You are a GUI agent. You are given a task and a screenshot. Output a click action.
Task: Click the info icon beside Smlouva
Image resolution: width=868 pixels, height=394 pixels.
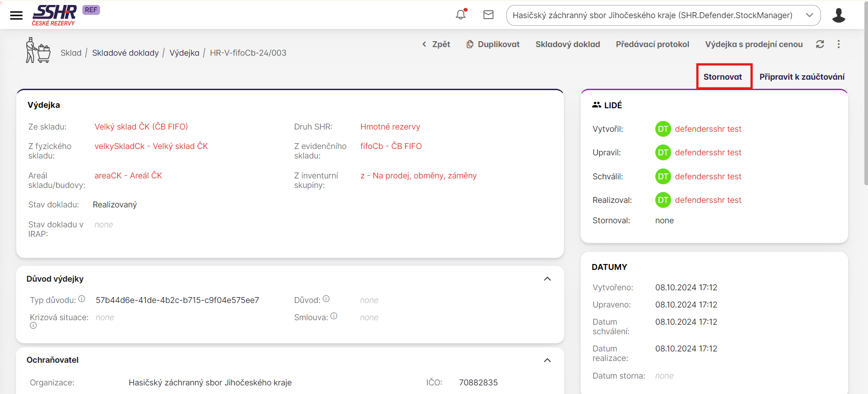[334, 316]
